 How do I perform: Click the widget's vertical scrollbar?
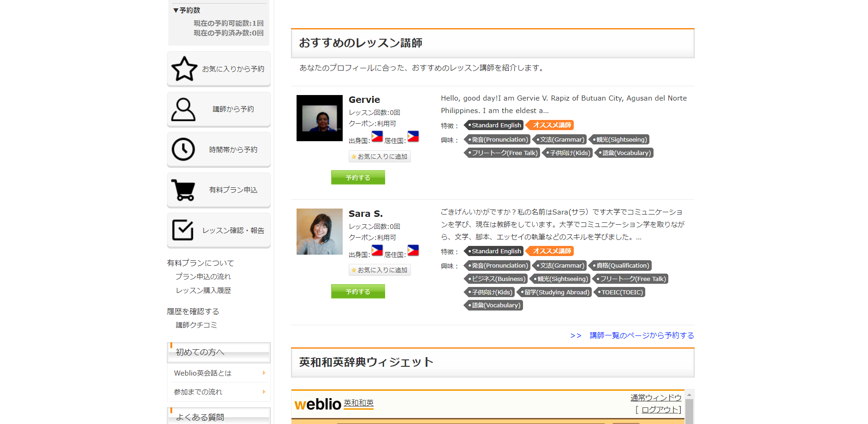689,408
